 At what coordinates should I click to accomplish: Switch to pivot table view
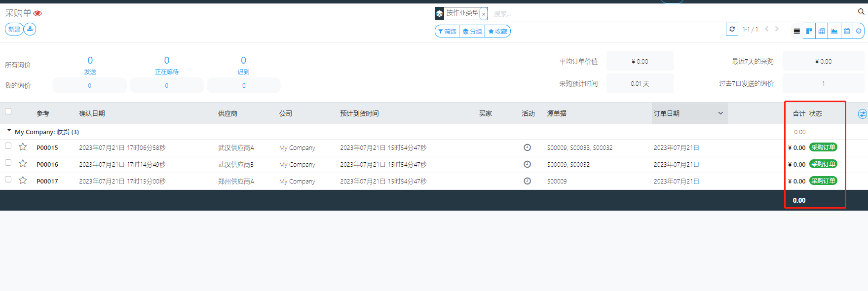(x=822, y=31)
